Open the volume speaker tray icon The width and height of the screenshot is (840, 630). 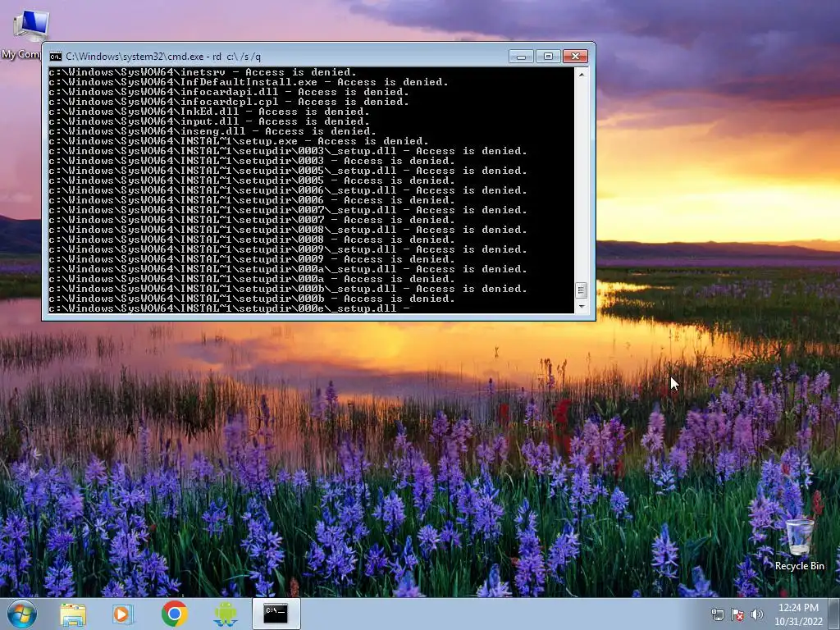click(756, 614)
